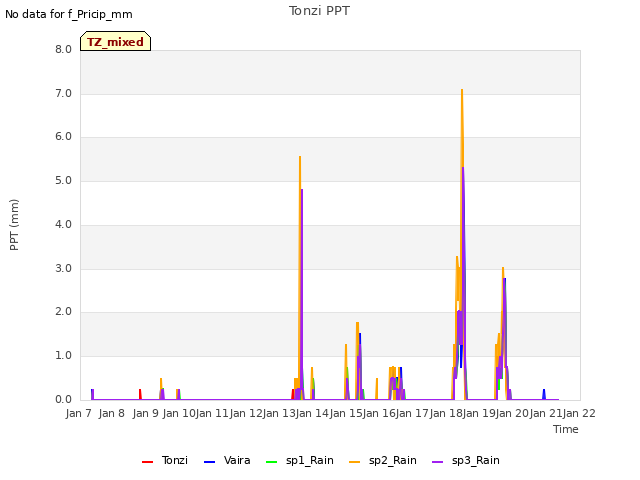640x480 pixels.
Task: Toggle the sp2_Rain series legend label
Action: (393, 460)
